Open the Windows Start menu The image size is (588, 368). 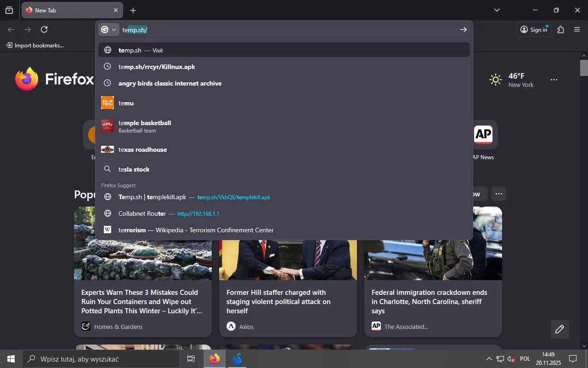tap(11, 359)
